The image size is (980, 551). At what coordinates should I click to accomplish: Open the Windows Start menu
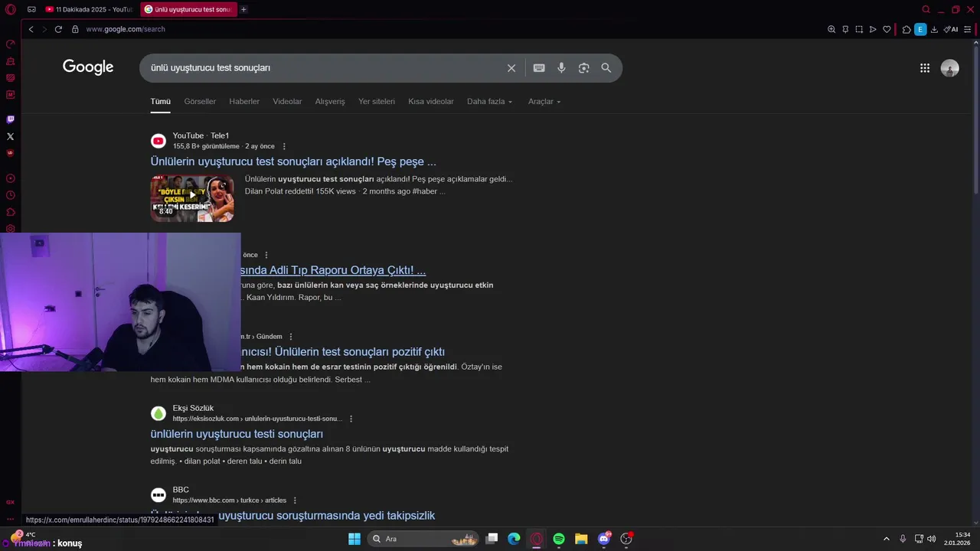click(354, 539)
